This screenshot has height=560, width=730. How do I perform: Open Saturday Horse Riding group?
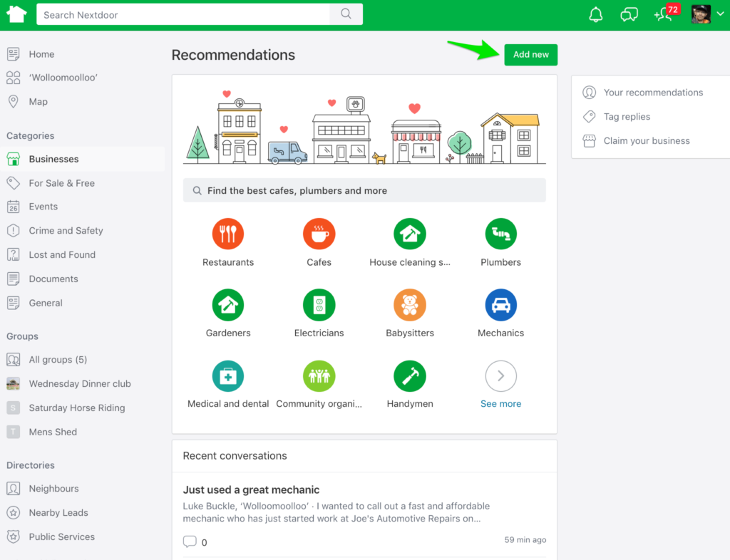pos(77,408)
